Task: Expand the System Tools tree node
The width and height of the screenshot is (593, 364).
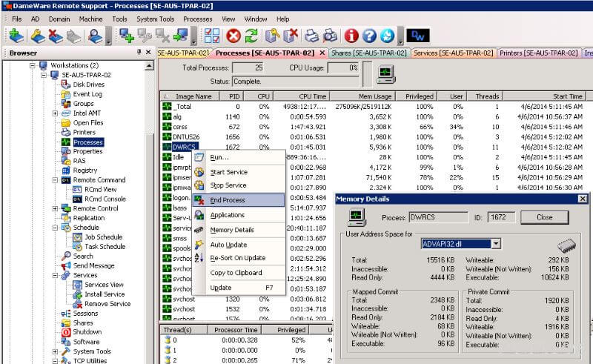Action: click(55, 351)
